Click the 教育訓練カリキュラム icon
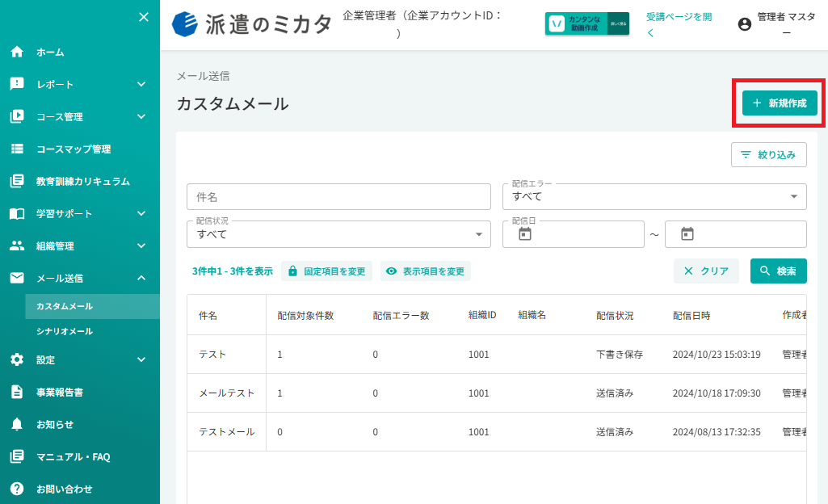Viewport: 828px width, 504px height. (x=17, y=181)
